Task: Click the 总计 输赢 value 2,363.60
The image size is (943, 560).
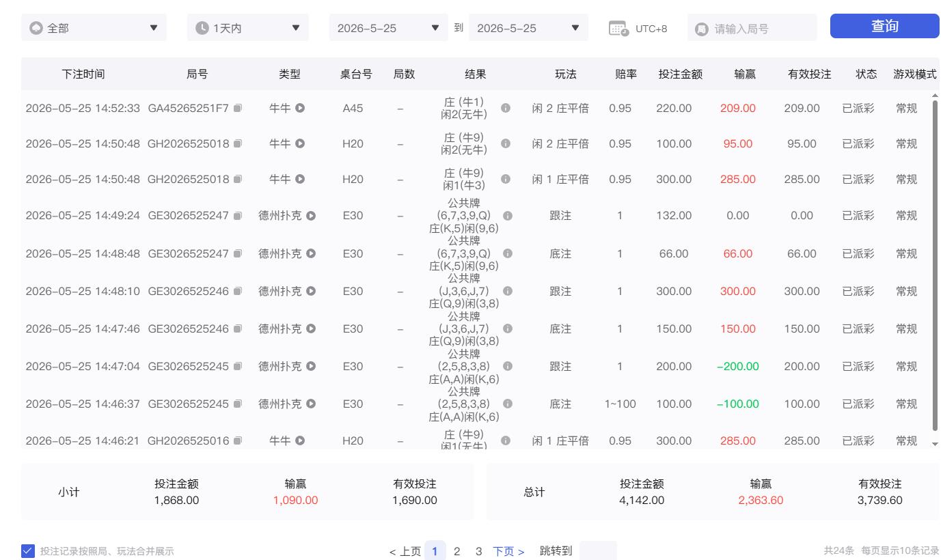Action: coord(761,501)
